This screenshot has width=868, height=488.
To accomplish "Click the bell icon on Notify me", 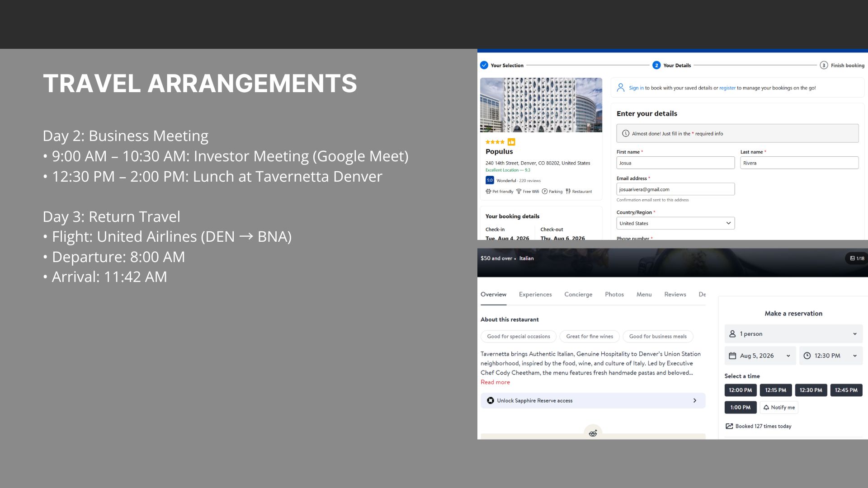I will [x=766, y=407].
